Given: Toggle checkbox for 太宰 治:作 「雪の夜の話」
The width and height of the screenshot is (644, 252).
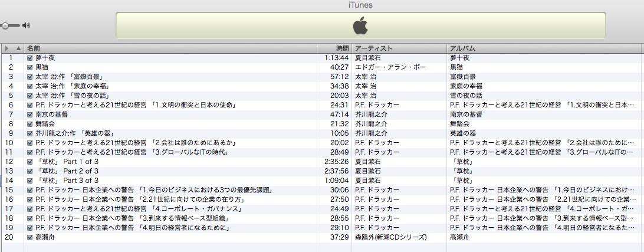Looking at the screenshot, I should (29, 96).
